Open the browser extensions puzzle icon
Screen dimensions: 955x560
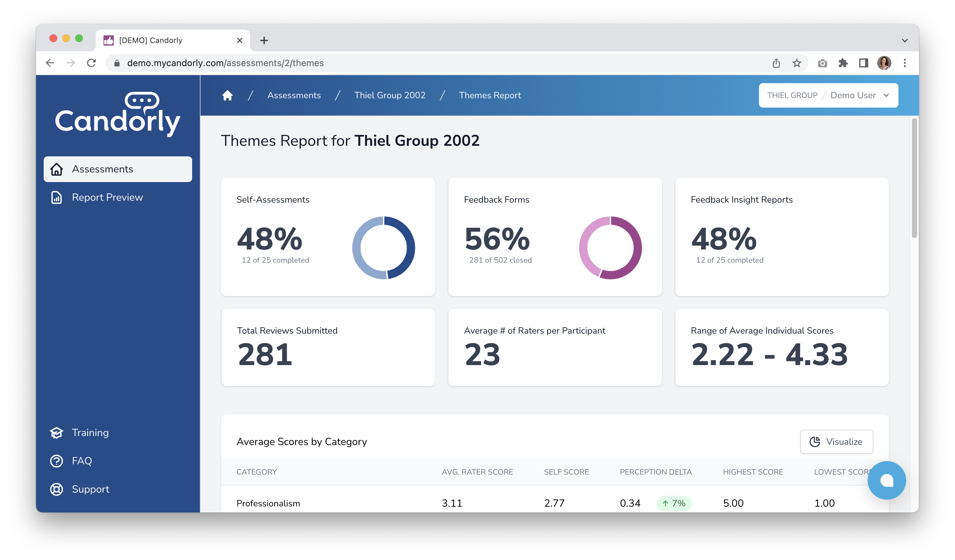pyautogui.click(x=843, y=63)
